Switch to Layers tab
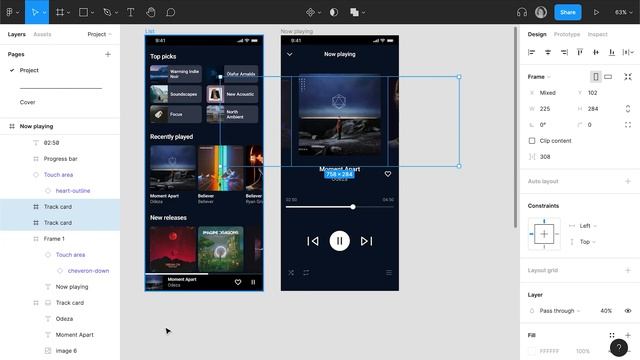Viewport: 640px width, 360px height. tap(16, 34)
